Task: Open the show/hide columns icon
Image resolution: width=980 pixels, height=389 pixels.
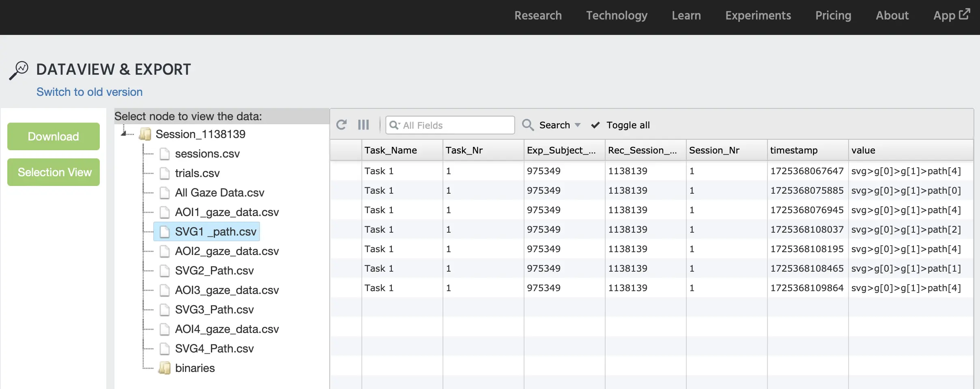Action: 363,125
